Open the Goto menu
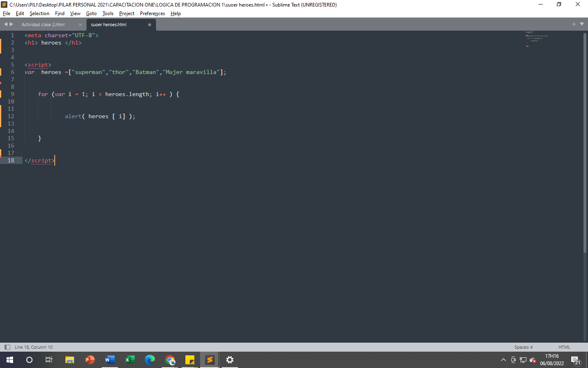 coord(91,13)
